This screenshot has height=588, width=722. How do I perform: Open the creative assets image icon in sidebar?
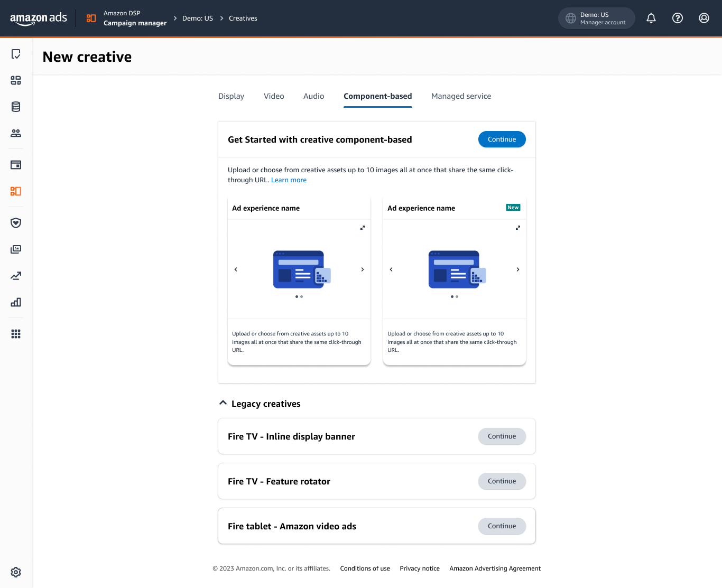[x=15, y=249]
